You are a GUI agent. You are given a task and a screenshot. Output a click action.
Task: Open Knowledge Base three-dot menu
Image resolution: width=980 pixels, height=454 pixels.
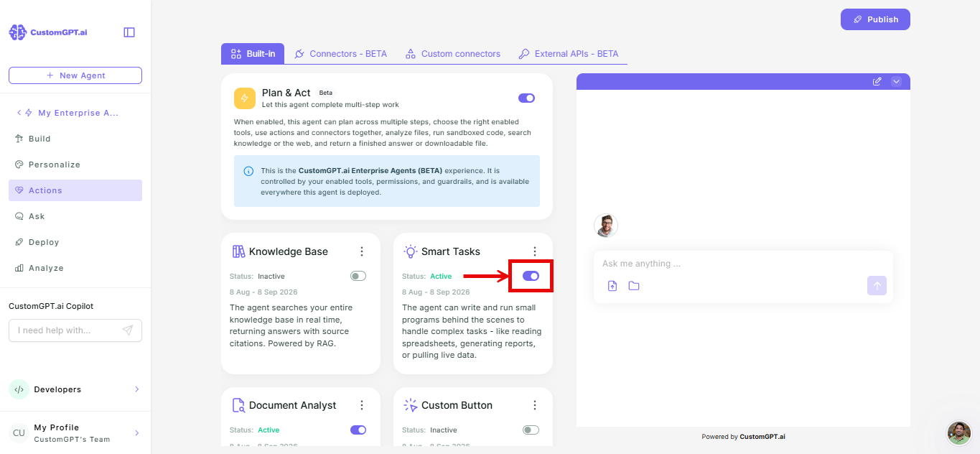point(362,251)
